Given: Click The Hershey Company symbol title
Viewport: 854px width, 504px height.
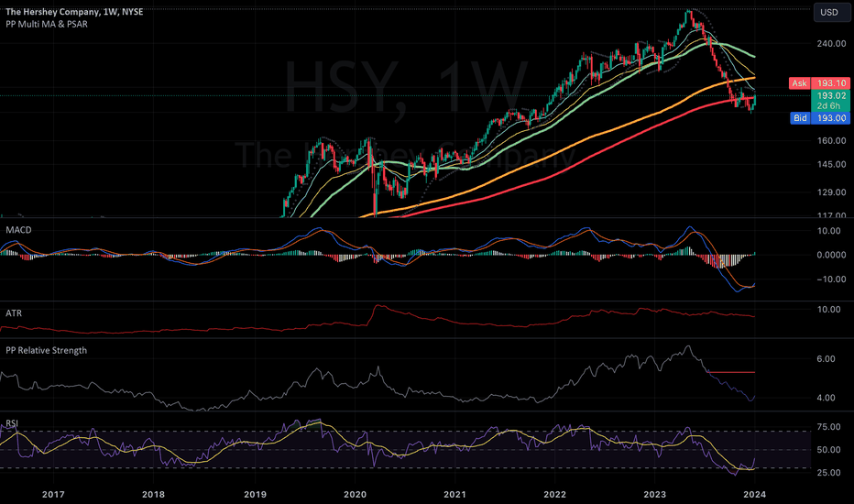Looking at the screenshot, I should pyautogui.click(x=74, y=11).
